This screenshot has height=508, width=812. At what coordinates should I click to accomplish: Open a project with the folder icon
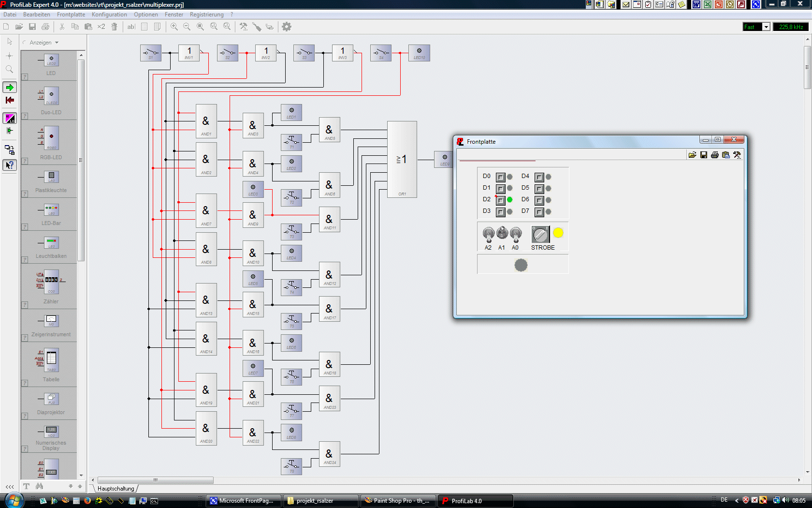click(x=19, y=27)
